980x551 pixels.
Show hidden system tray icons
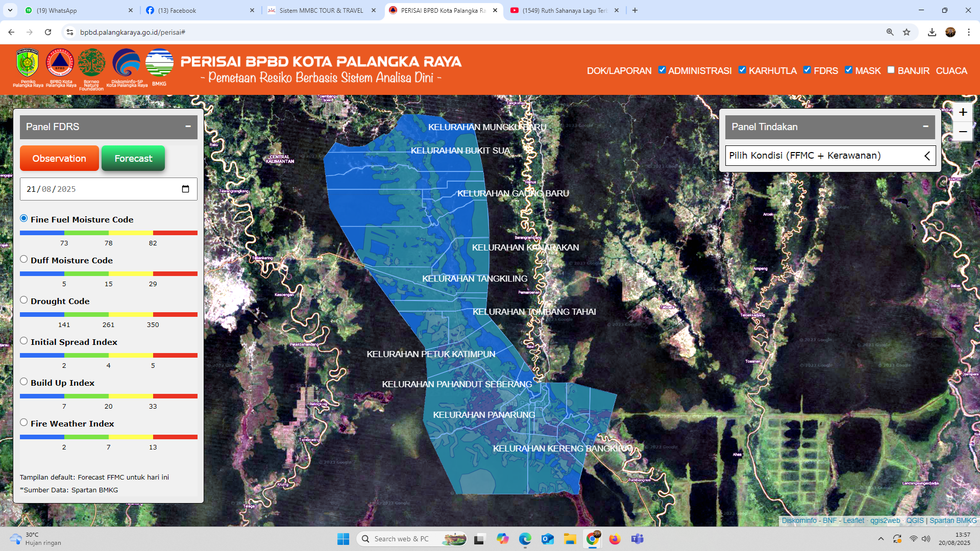pyautogui.click(x=881, y=539)
